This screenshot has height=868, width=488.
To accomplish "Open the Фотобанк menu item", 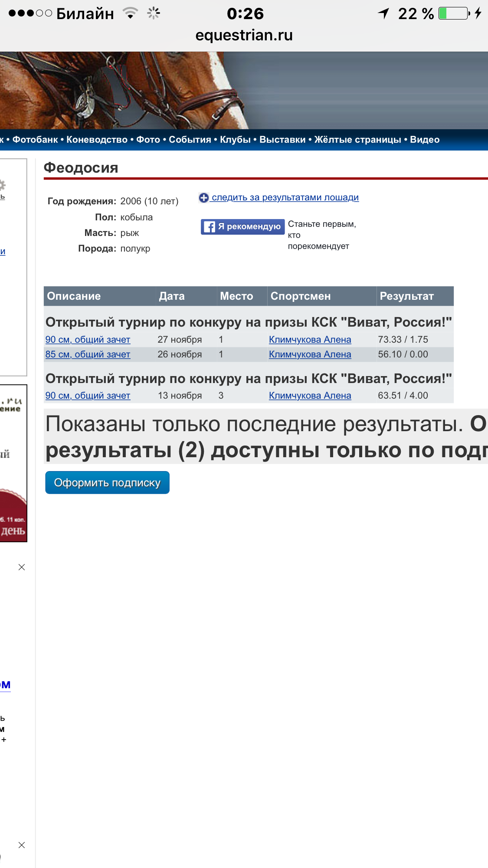I will tap(35, 140).
